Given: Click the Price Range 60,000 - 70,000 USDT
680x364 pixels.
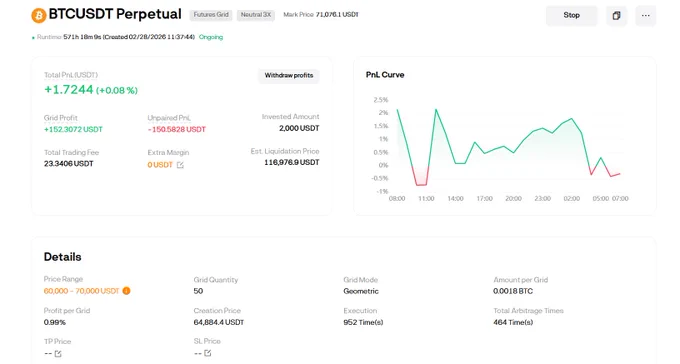Looking at the screenshot, I should coord(82,291).
